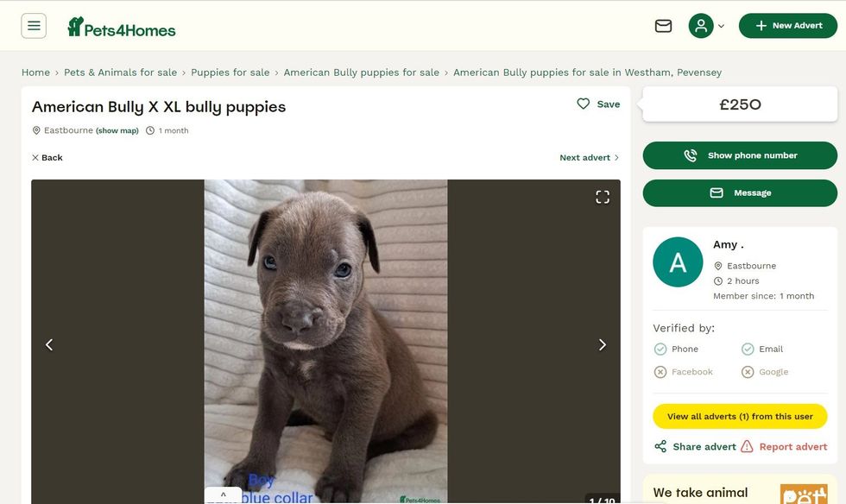View all adverts from this user
Viewport: 846px width, 504px height.
click(x=740, y=416)
